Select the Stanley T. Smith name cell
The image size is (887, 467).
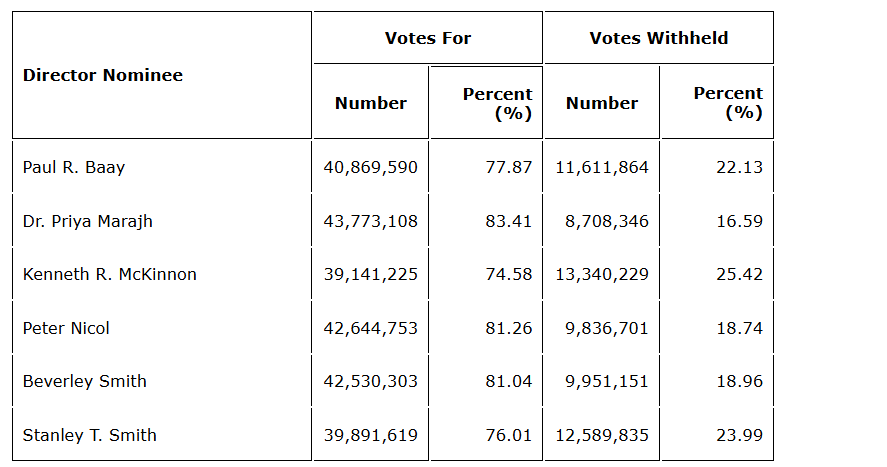pyautogui.click(x=90, y=435)
